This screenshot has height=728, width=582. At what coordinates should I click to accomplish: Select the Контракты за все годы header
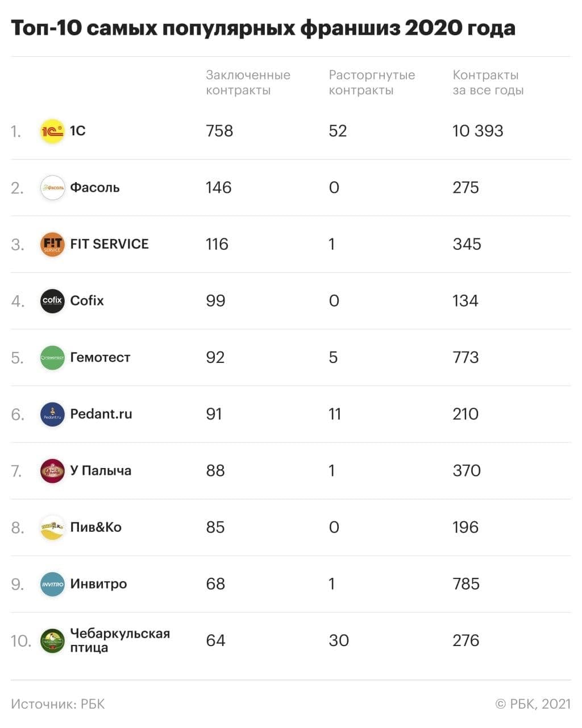pyautogui.click(x=488, y=82)
